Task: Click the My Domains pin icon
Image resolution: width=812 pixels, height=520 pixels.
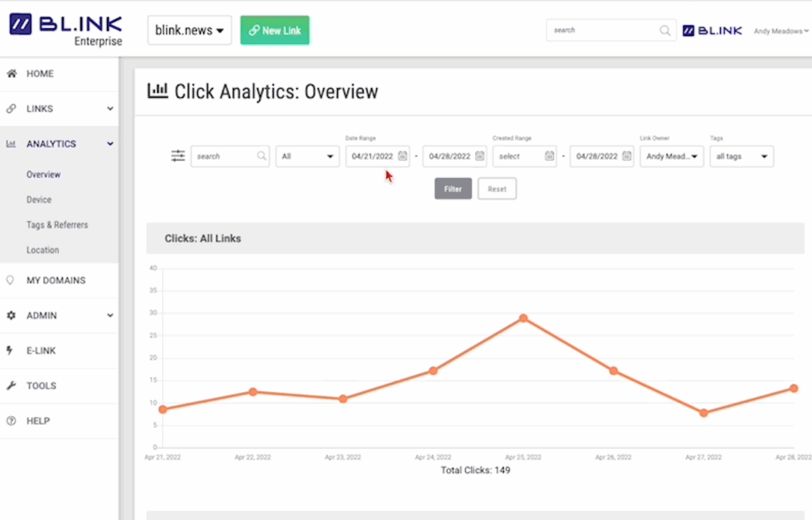Action: point(10,280)
